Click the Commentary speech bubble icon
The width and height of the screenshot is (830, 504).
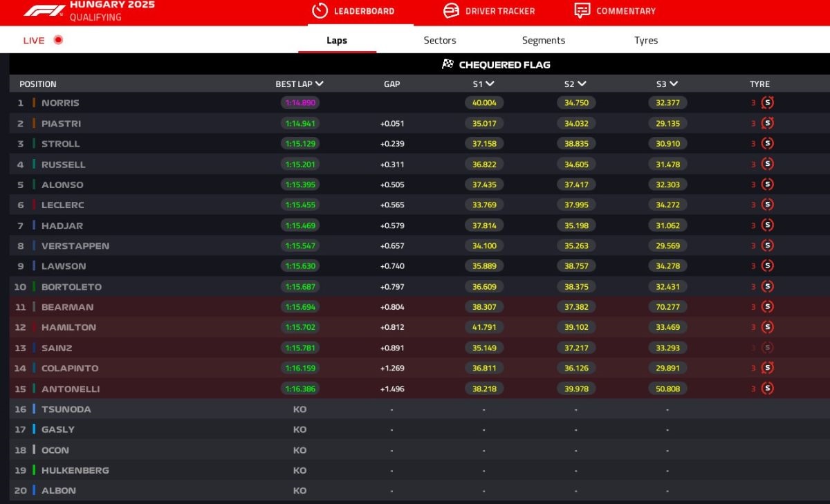click(582, 11)
